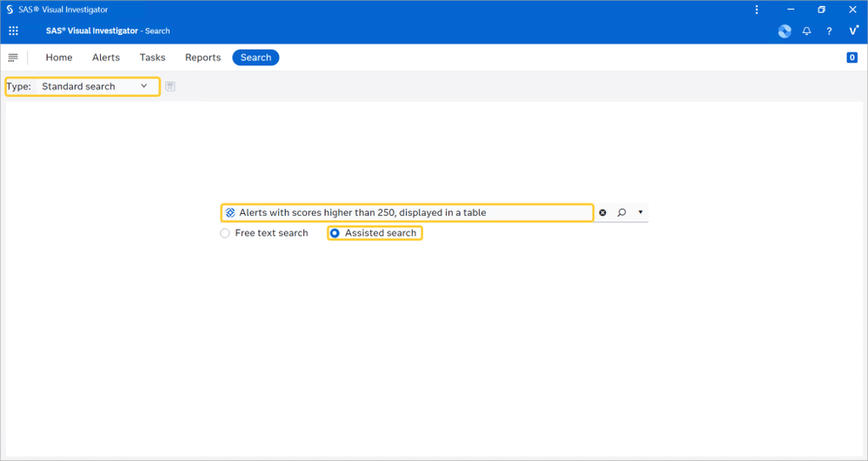Open the Reports tab
Viewport: 868px width, 461px height.
click(x=202, y=57)
